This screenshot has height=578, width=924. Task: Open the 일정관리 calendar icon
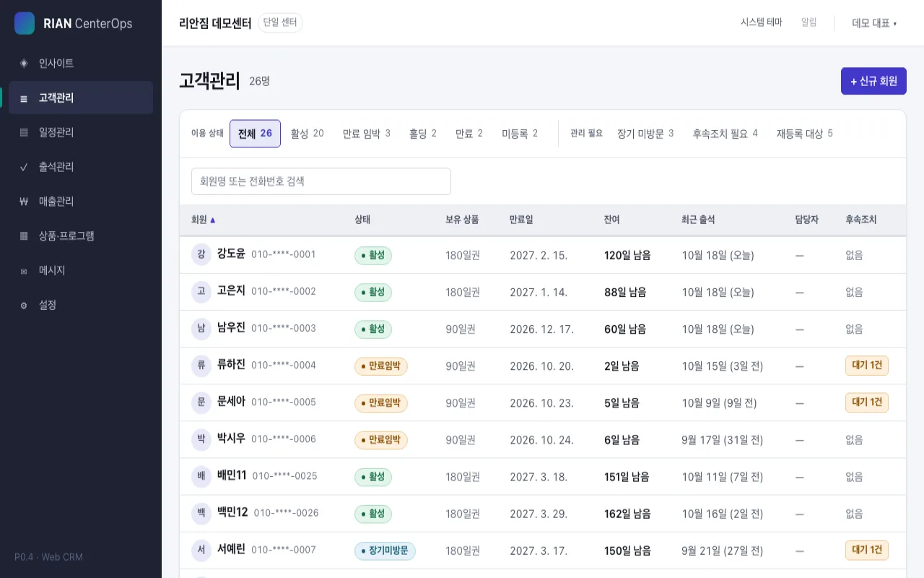24,133
